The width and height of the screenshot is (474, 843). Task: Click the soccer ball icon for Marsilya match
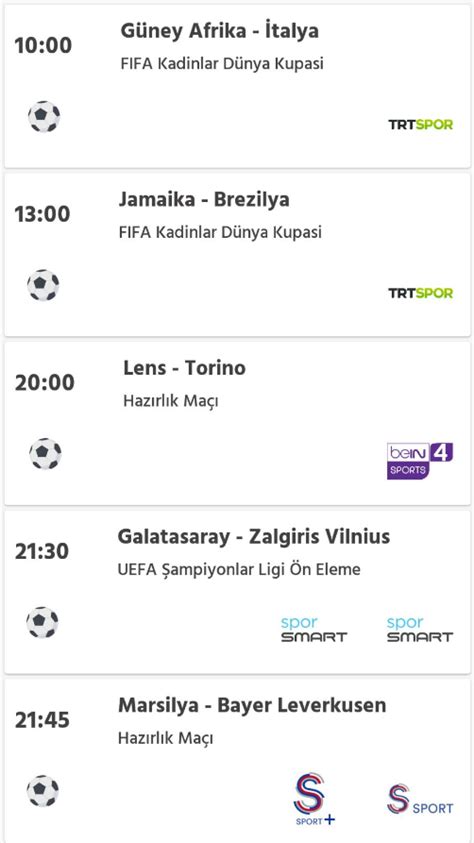coord(42,791)
